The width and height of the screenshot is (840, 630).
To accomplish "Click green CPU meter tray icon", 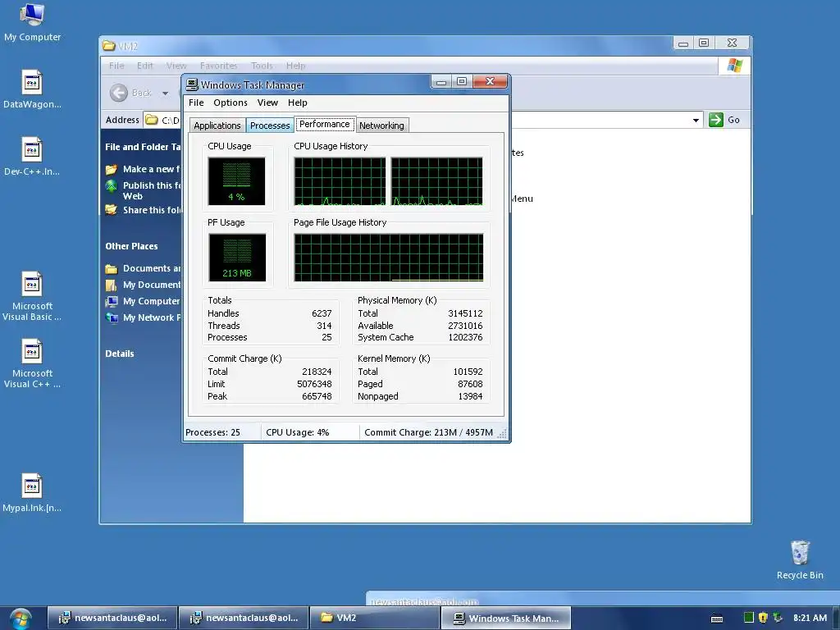I will point(748,617).
